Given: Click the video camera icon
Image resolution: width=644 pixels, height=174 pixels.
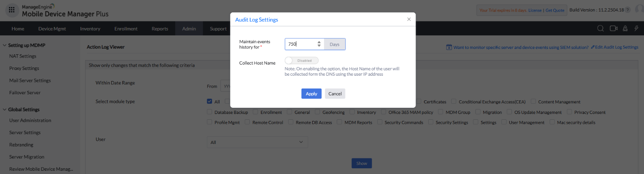Looking at the screenshot, I should pyautogui.click(x=613, y=28).
